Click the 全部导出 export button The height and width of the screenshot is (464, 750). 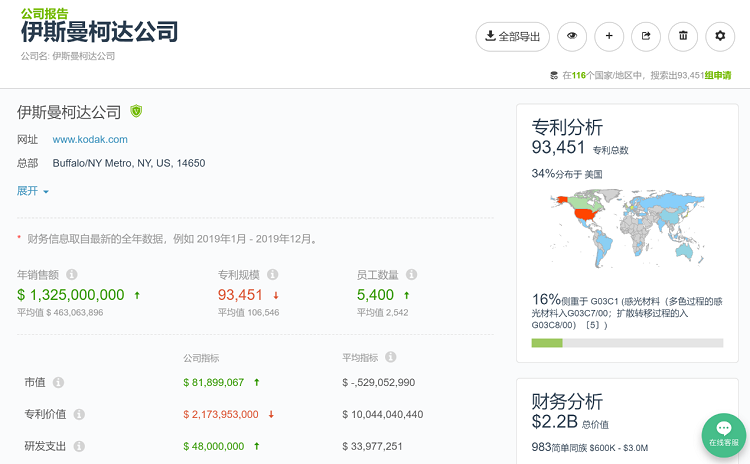512,37
